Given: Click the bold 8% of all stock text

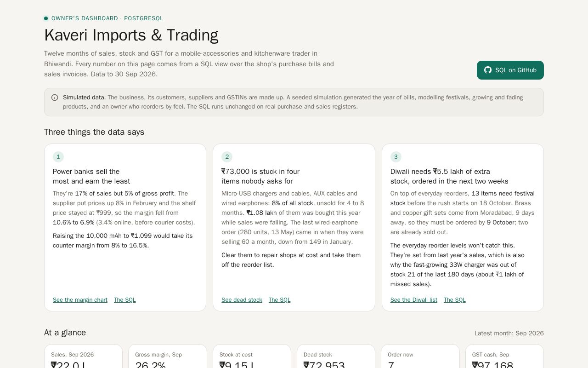Looking at the screenshot, I should pyautogui.click(x=293, y=203).
